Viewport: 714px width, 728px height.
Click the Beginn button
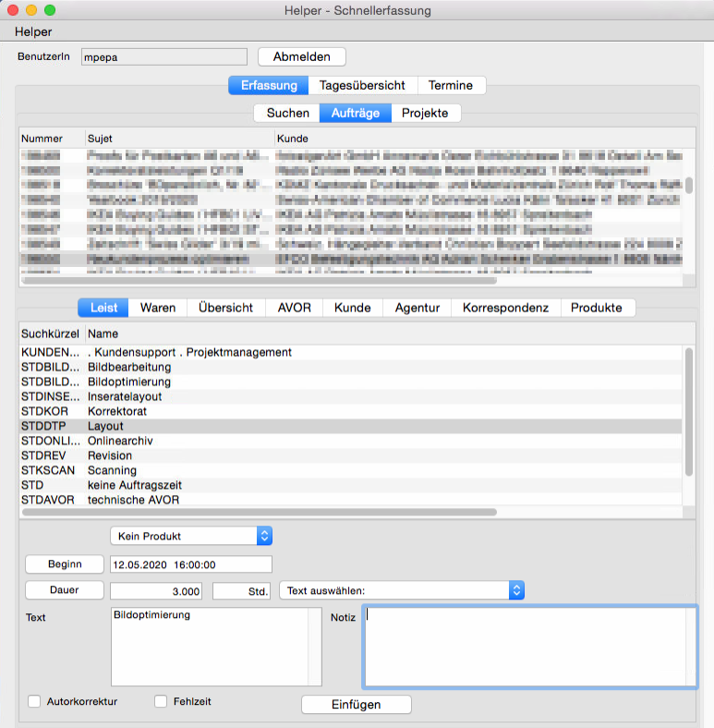coord(64,564)
